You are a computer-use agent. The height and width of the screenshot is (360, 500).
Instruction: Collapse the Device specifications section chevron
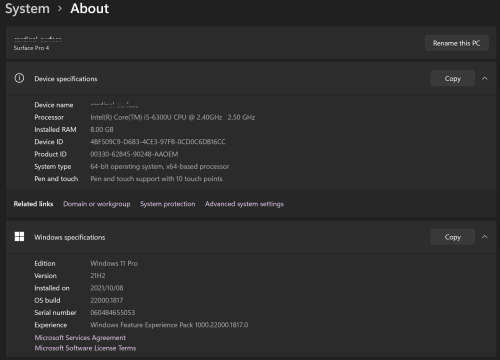(484, 78)
